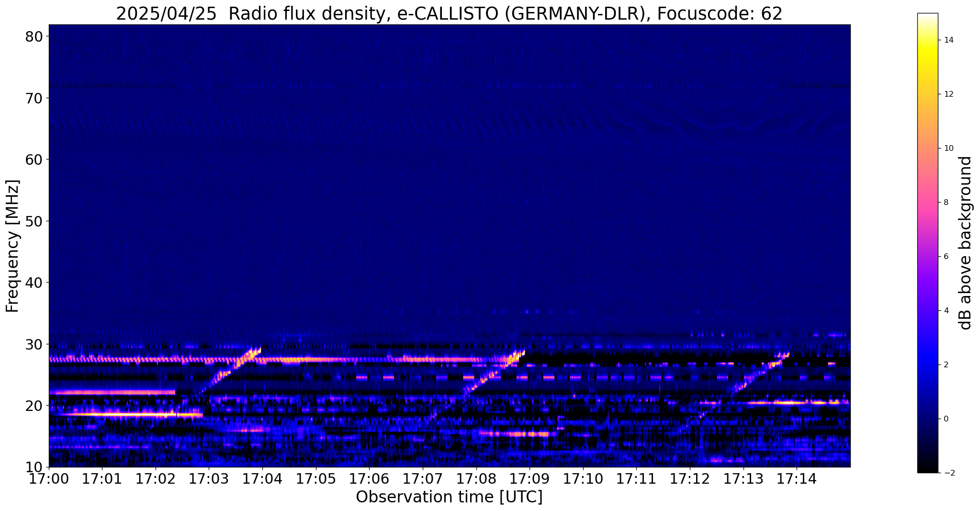Viewport: 980px width, 511px height.
Task: Click the colorbar tick label 6
Action: (946, 257)
